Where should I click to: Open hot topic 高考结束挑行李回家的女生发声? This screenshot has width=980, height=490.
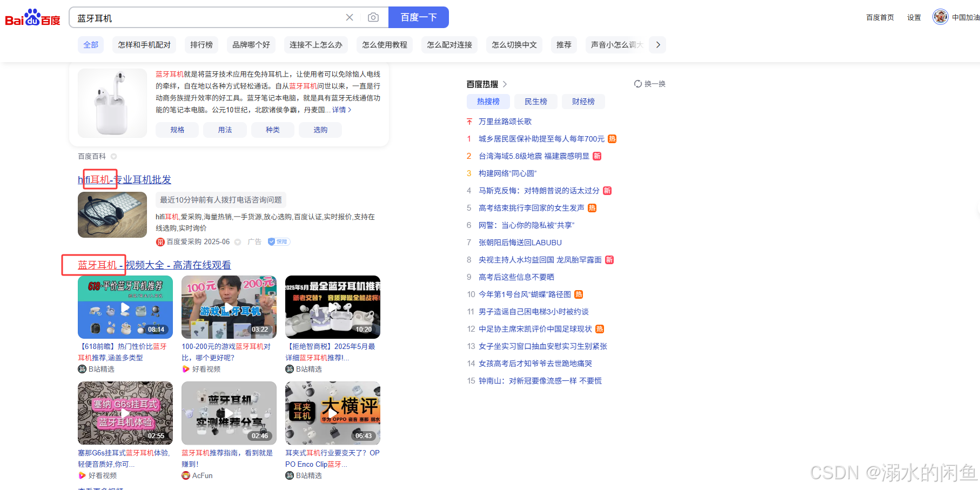coord(532,208)
